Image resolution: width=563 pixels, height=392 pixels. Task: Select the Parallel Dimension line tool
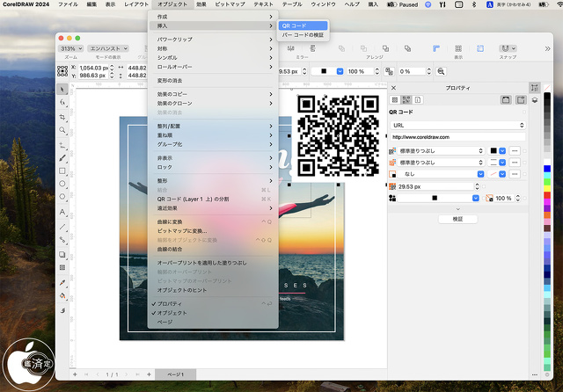pyautogui.click(x=62, y=227)
